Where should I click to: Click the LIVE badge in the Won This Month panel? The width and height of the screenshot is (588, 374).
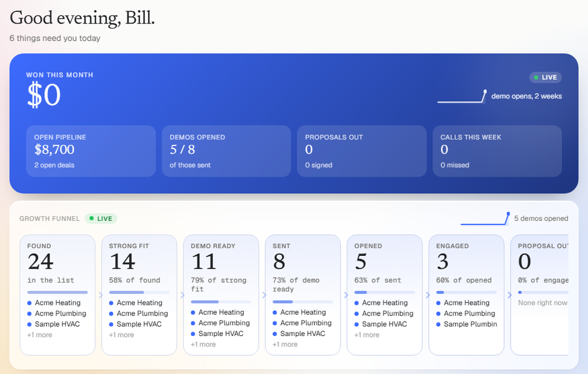pos(545,78)
